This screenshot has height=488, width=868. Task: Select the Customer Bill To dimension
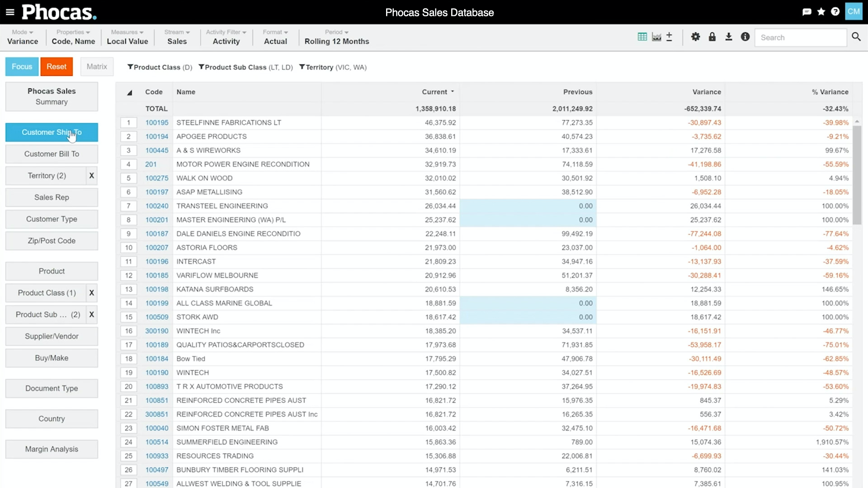point(52,154)
